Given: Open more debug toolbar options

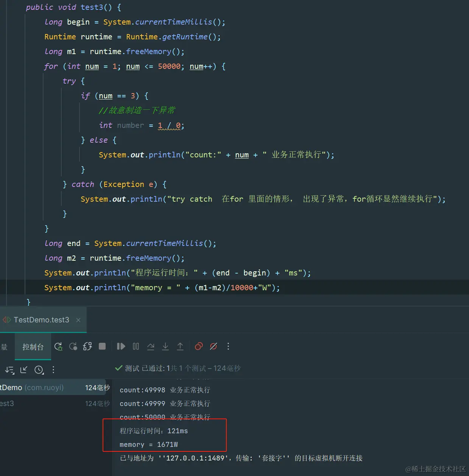Looking at the screenshot, I should pos(228,346).
